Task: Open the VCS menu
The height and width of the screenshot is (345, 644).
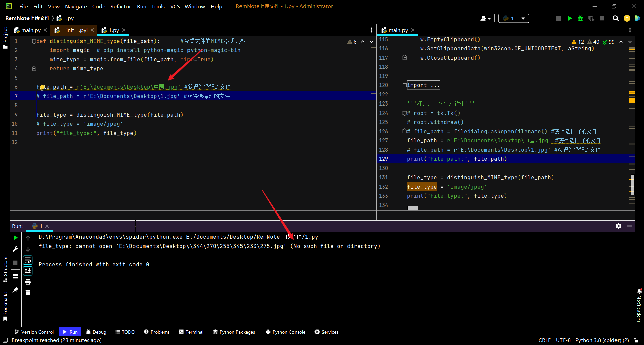Action: [x=175, y=6]
